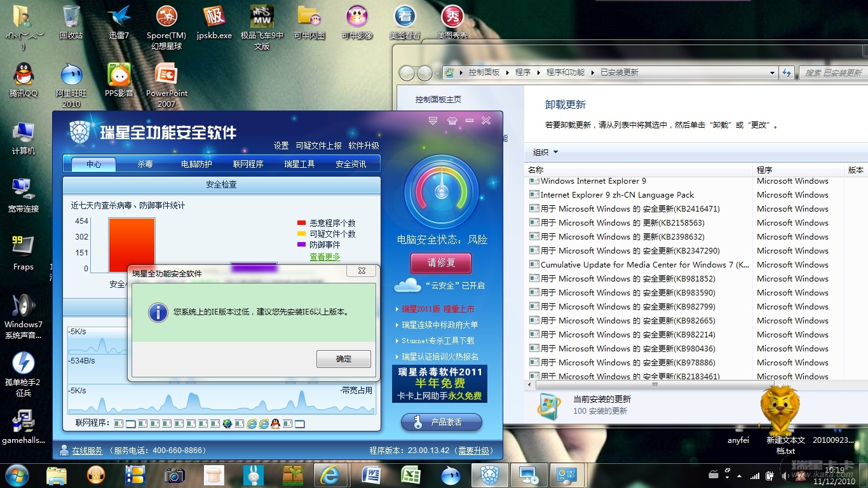
Task: Select the jpskb.exe desktop icon
Action: tap(214, 23)
